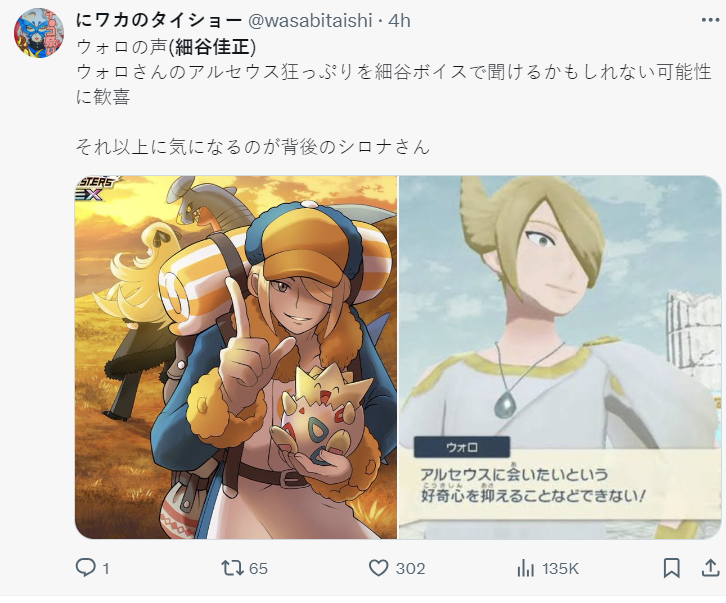The width and height of the screenshot is (726, 603).
Task: Open the author's profile avatar
Action: click(39, 33)
